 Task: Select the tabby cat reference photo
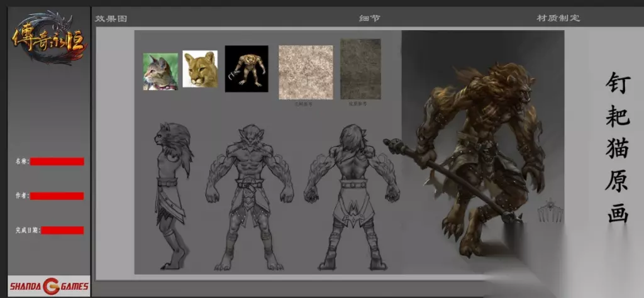[160, 71]
